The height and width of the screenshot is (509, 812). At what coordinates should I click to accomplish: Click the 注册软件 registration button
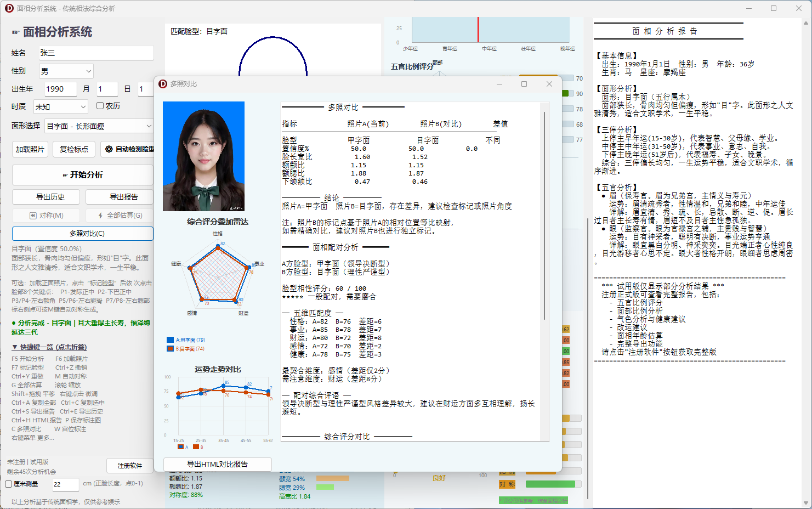(129, 466)
